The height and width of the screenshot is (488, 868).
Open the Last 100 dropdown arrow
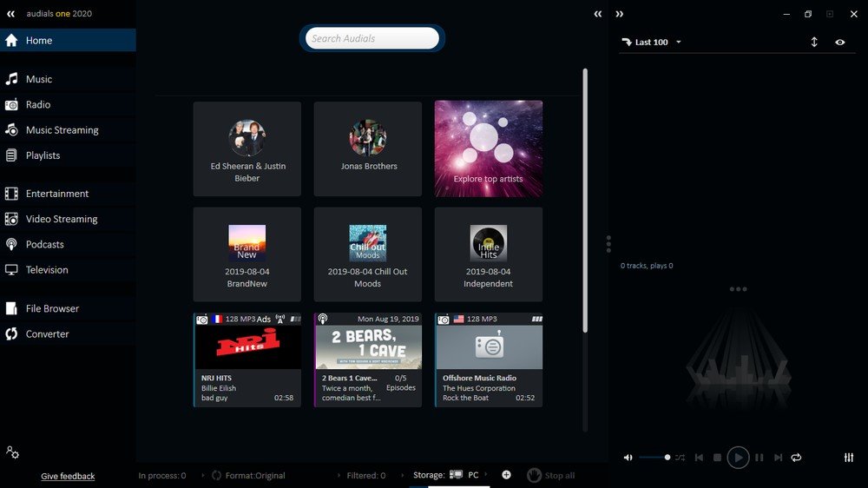coord(679,42)
